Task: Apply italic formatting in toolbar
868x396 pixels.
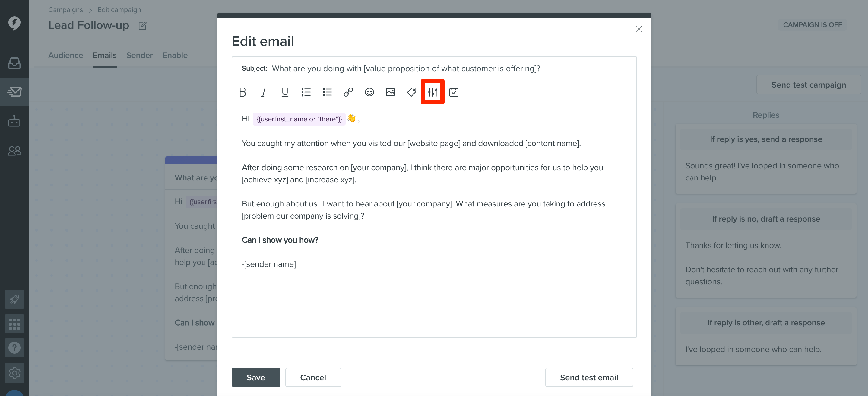Action: pyautogui.click(x=264, y=92)
